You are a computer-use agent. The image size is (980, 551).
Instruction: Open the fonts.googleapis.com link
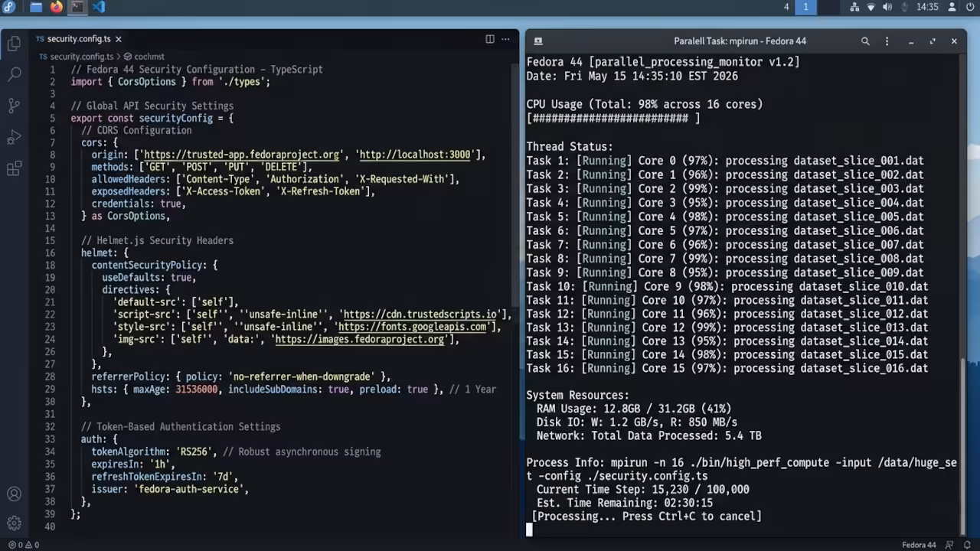413,327
